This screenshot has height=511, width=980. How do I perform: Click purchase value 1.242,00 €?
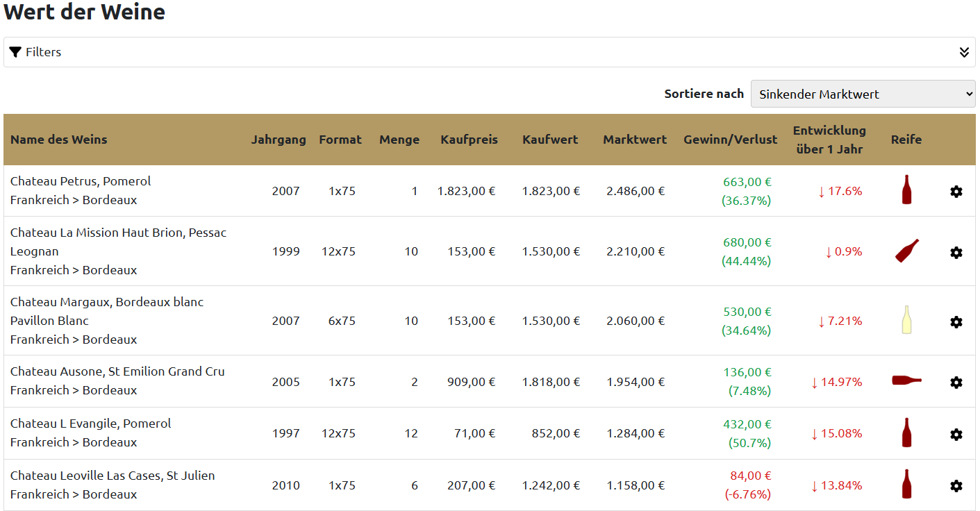[551, 485]
